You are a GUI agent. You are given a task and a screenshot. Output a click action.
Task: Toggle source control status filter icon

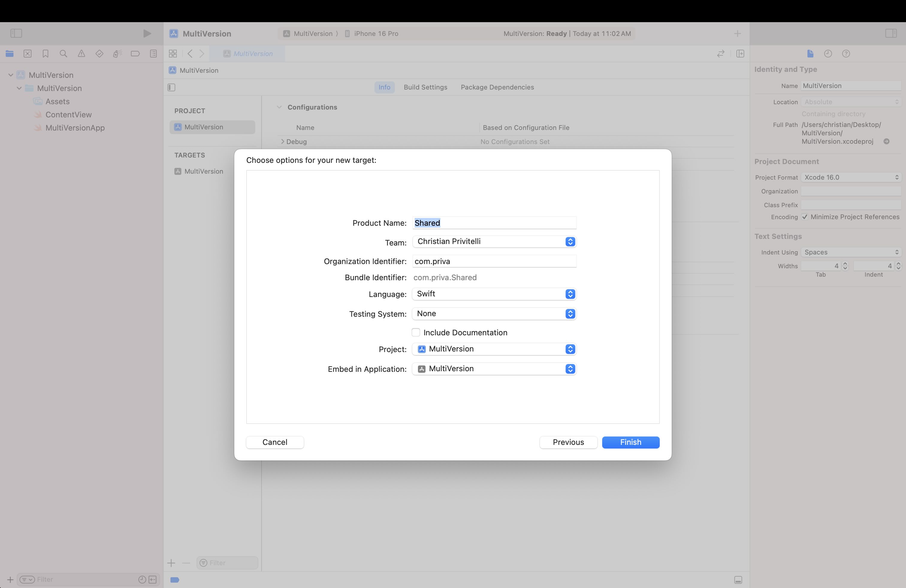coord(153,580)
